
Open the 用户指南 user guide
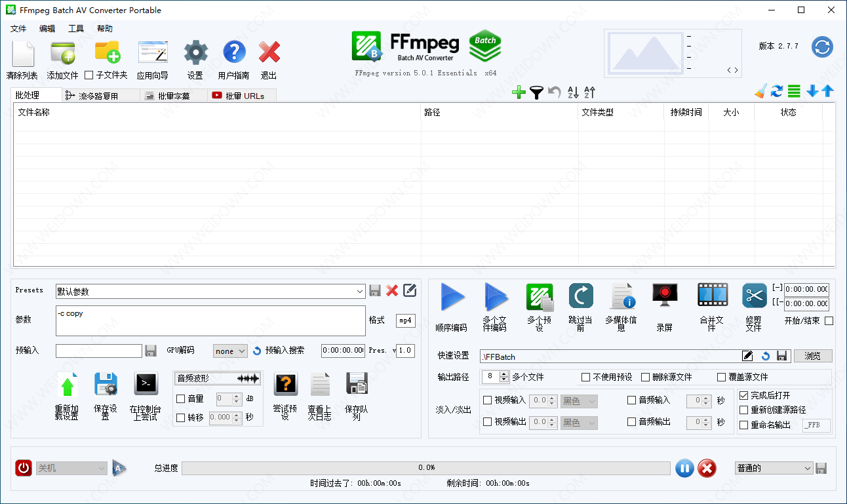(234, 52)
